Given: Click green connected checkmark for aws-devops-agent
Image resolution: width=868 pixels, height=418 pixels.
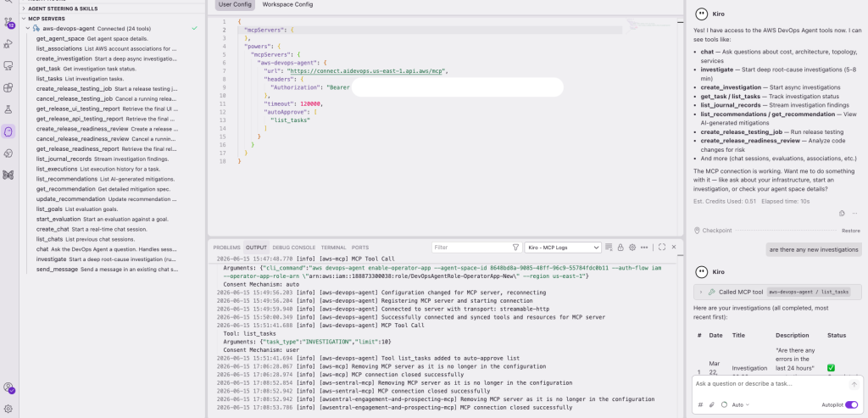Looking at the screenshot, I should point(194,28).
